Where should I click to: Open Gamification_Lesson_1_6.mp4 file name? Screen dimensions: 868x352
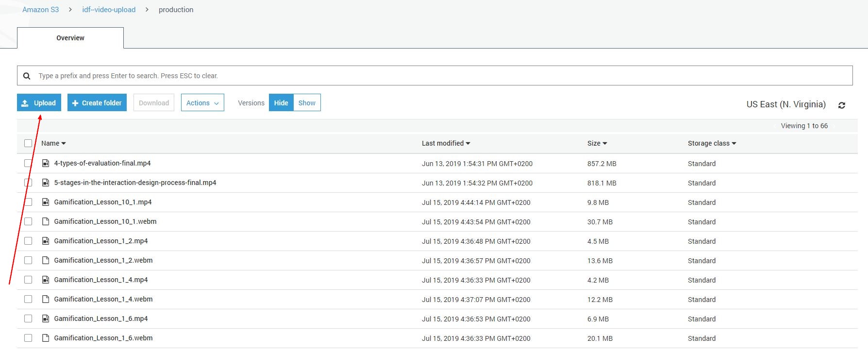101,318
